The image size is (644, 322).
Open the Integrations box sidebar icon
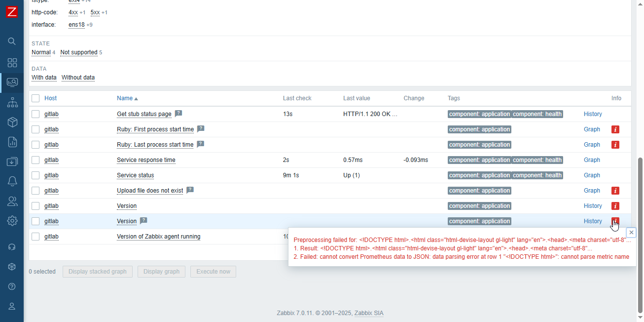click(12, 267)
